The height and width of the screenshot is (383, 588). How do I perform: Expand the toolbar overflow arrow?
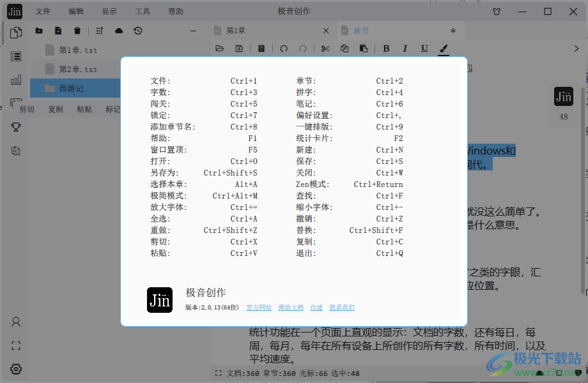[576, 49]
